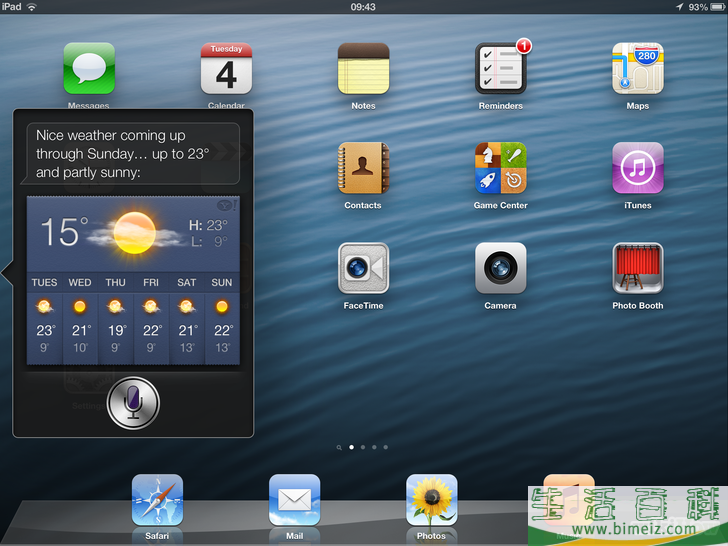
Task: Tap the Yahoo logo in the weather card
Action: (x=227, y=205)
